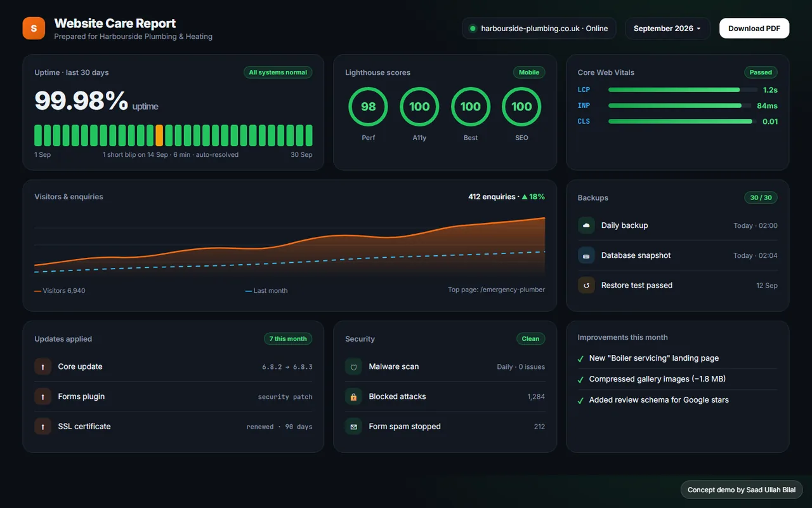Click the green up triangle by 18%
The height and width of the screenshot is (508, 812).
coord(525,197)
